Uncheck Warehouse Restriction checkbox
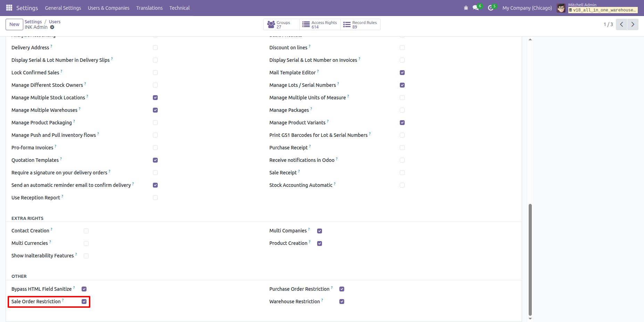The image size is (644, 322). click(x=342, y=302)
